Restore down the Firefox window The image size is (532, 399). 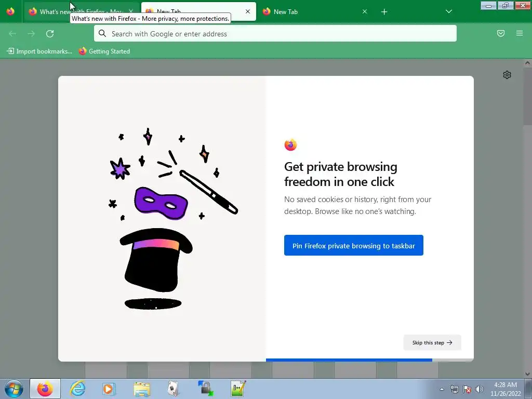pos(506,5)
